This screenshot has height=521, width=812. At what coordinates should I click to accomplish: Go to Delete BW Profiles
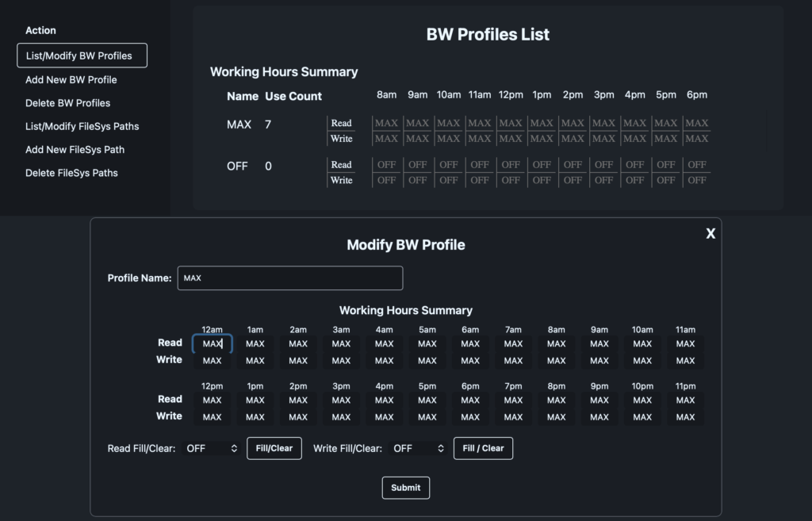(x=67, y=103)
